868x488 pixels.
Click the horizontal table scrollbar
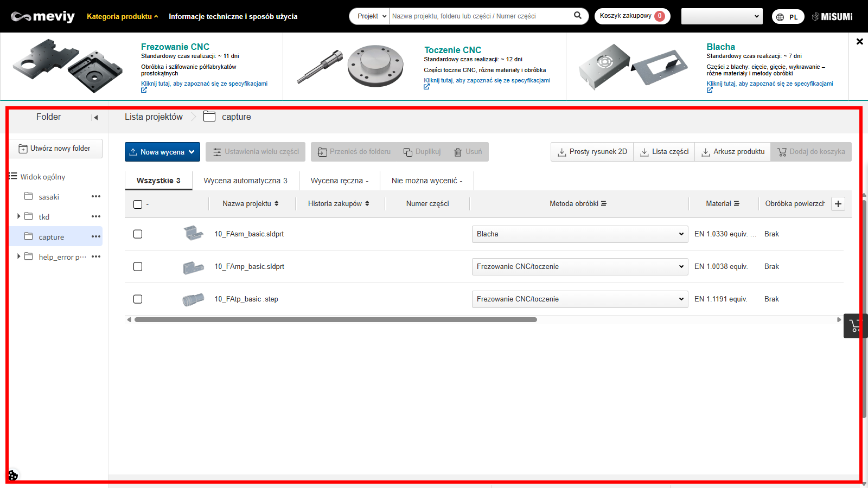pyautogui.click(x=335, y=320)
